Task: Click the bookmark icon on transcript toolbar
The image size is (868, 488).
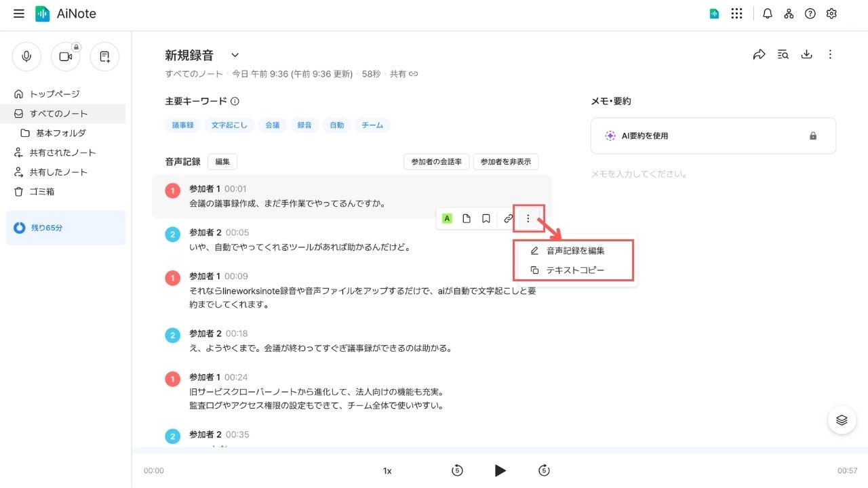Action: click(486, 218)
